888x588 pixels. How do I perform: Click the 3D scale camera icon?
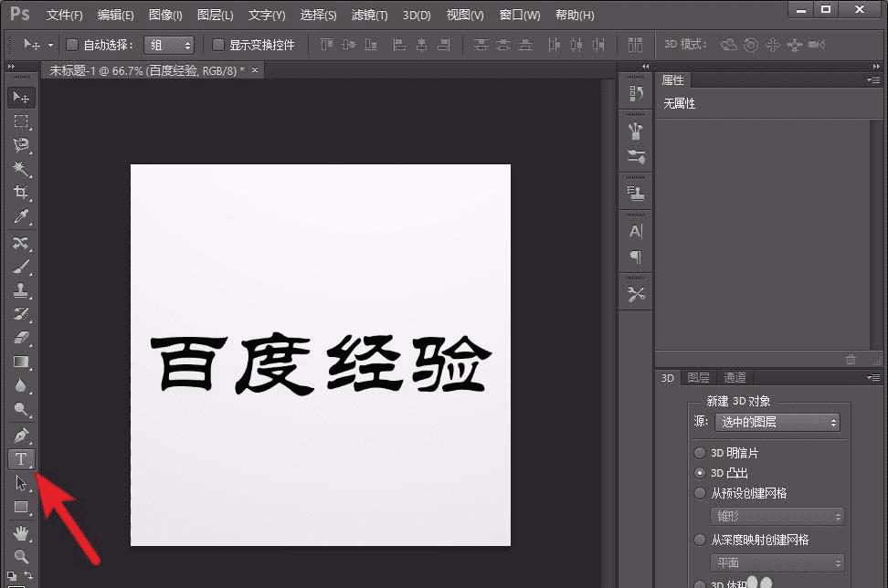click(x=817, y=44)
